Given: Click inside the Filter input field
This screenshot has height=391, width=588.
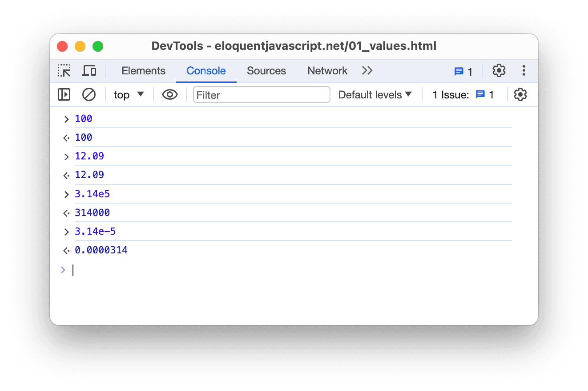Looking at the screenshot, I should [261, 94].
